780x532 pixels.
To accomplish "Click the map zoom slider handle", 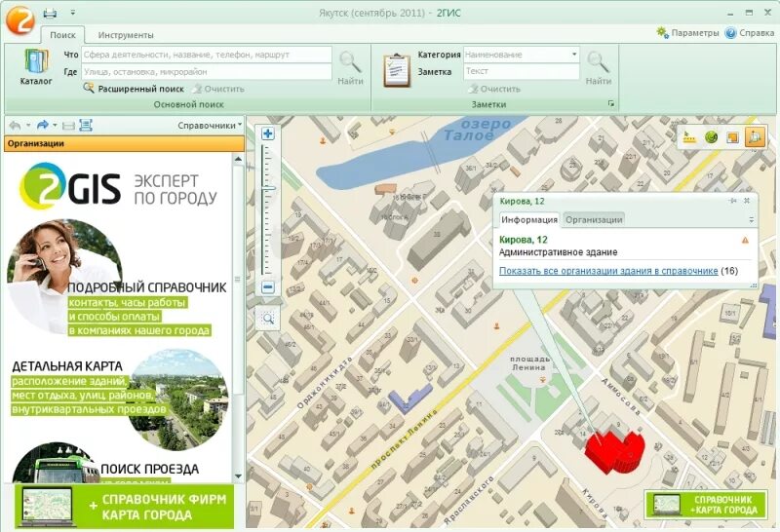I will click(x=268, y=188).
